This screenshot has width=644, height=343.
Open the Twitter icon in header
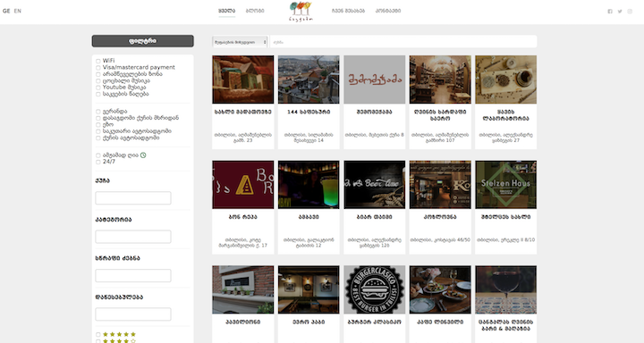pyautogui.click(x=620, y=12)
